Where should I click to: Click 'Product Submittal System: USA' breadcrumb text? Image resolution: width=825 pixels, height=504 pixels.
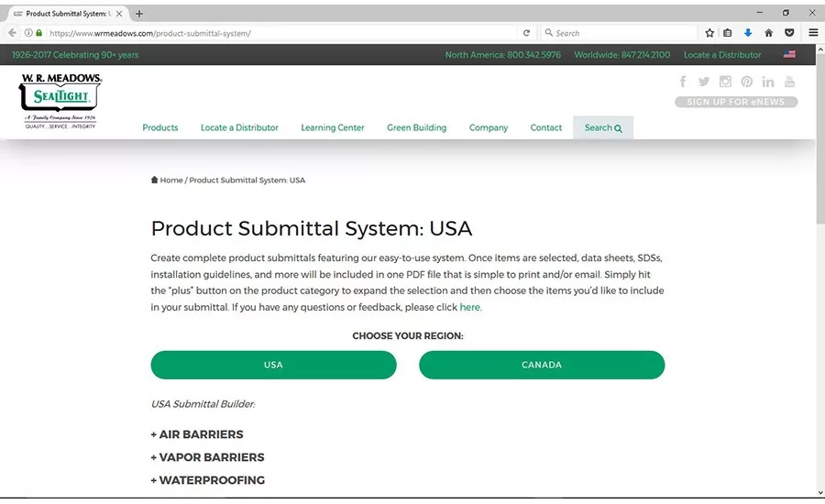(x=247, y=180)
